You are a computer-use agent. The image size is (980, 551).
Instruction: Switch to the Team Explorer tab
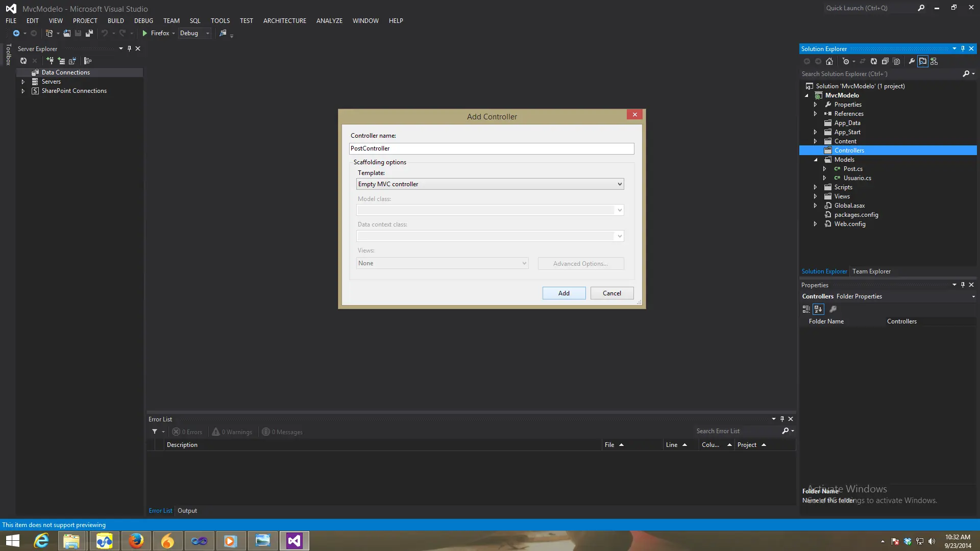coord(871,271)
